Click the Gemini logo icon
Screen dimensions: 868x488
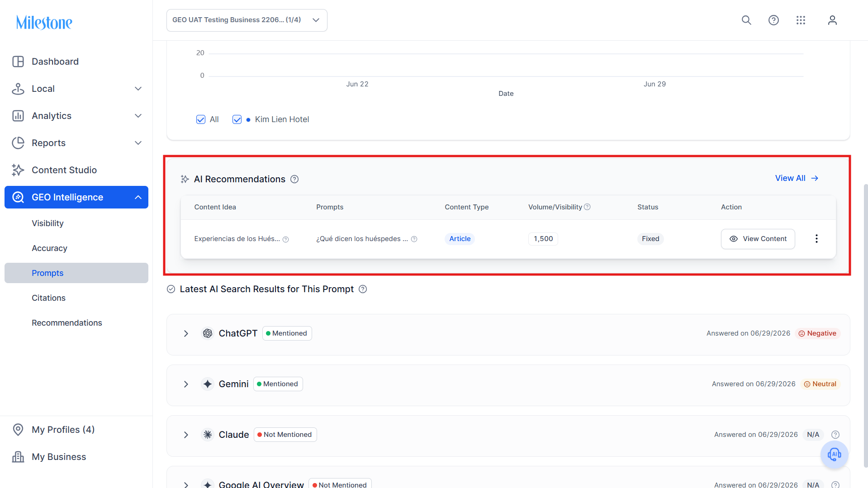pyautogui.click(x=208, y=384)
